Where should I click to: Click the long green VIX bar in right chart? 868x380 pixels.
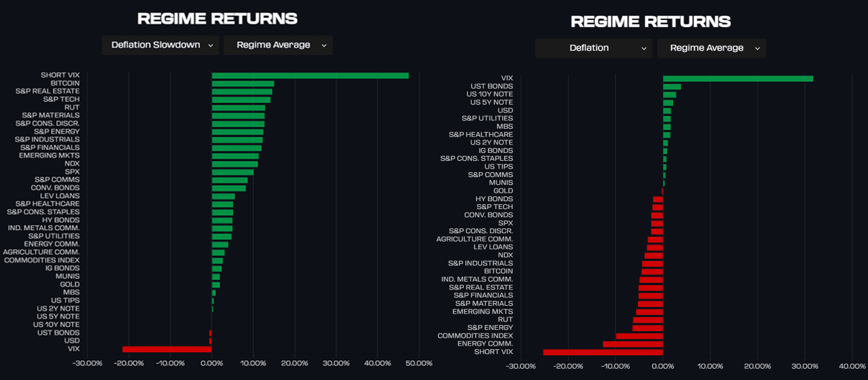(738, 79)
